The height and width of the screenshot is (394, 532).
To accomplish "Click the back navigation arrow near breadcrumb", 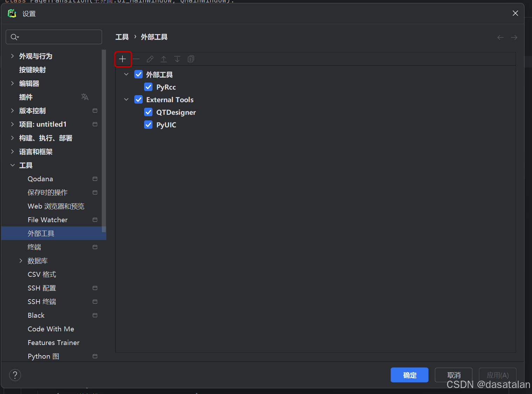I will pyautogui.click(x=500, y=37).
